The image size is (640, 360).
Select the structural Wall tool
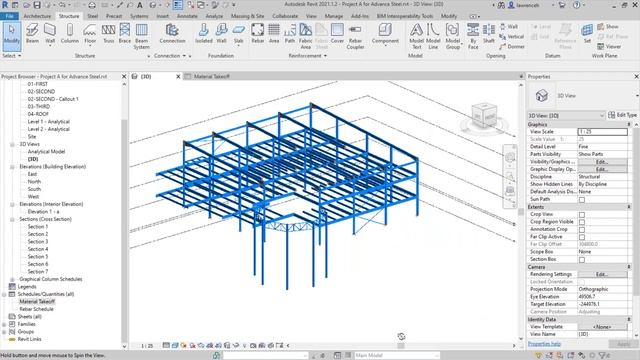point(50,33)
